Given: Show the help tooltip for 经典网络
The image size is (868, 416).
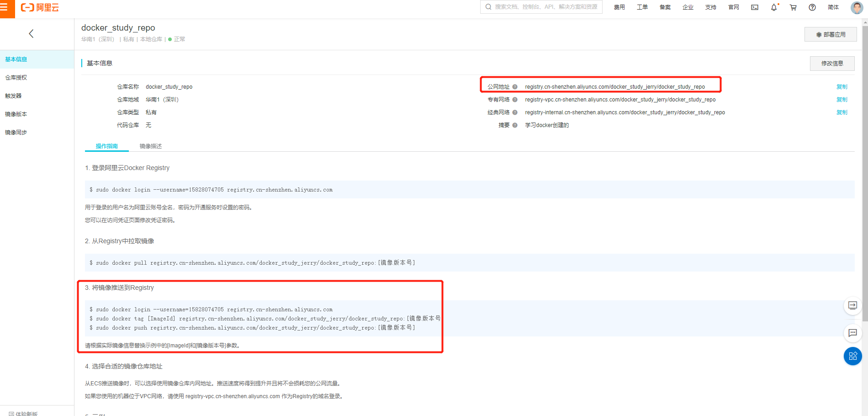Looking at the screenshot, I should (515, 112).
